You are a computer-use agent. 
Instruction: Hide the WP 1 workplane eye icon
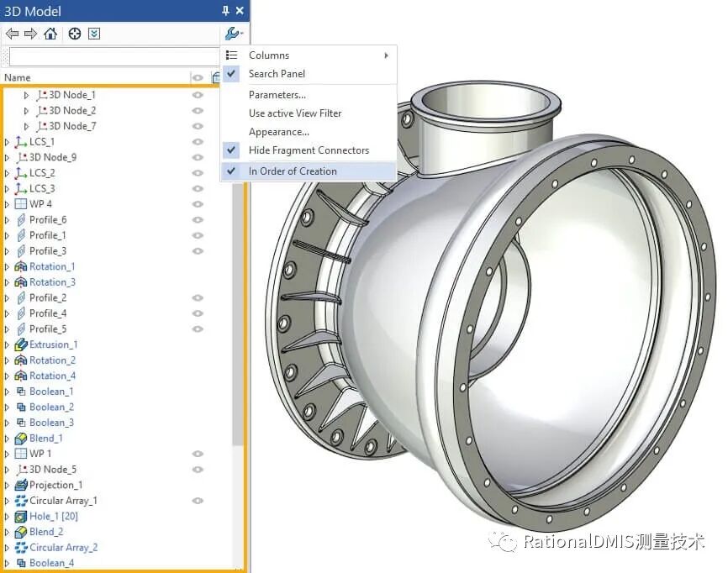198,454
